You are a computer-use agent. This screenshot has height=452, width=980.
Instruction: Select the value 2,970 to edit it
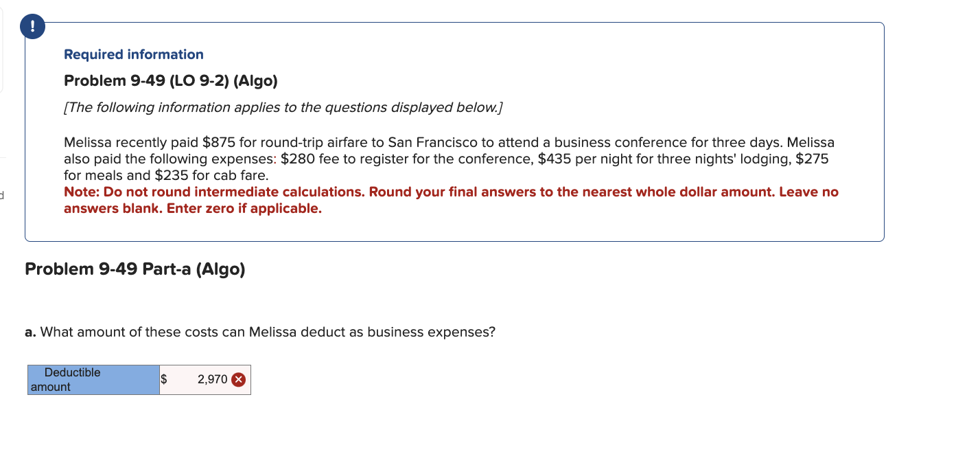click(210, 378)
